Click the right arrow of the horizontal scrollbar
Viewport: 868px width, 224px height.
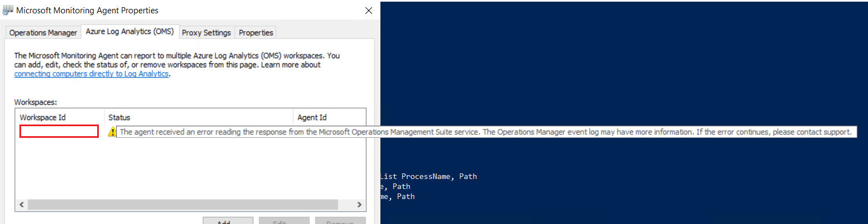(x=360, y=205)
